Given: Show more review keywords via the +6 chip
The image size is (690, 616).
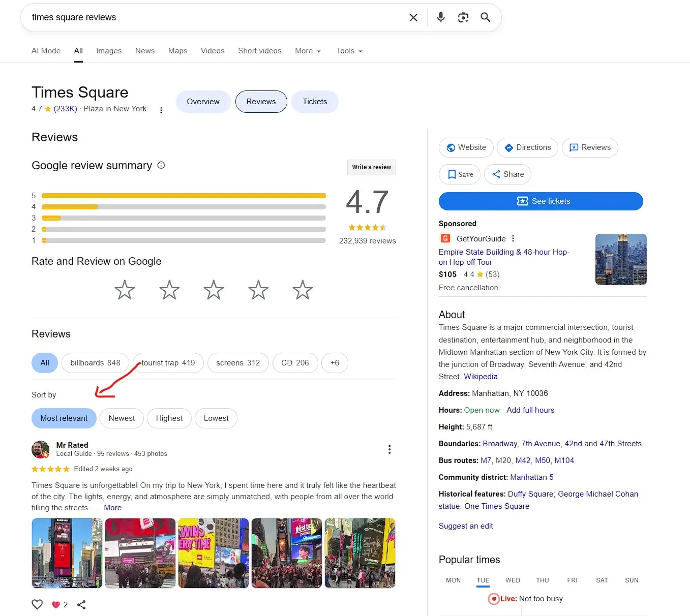Looking at the screenshot, I should tap(335, 362).
